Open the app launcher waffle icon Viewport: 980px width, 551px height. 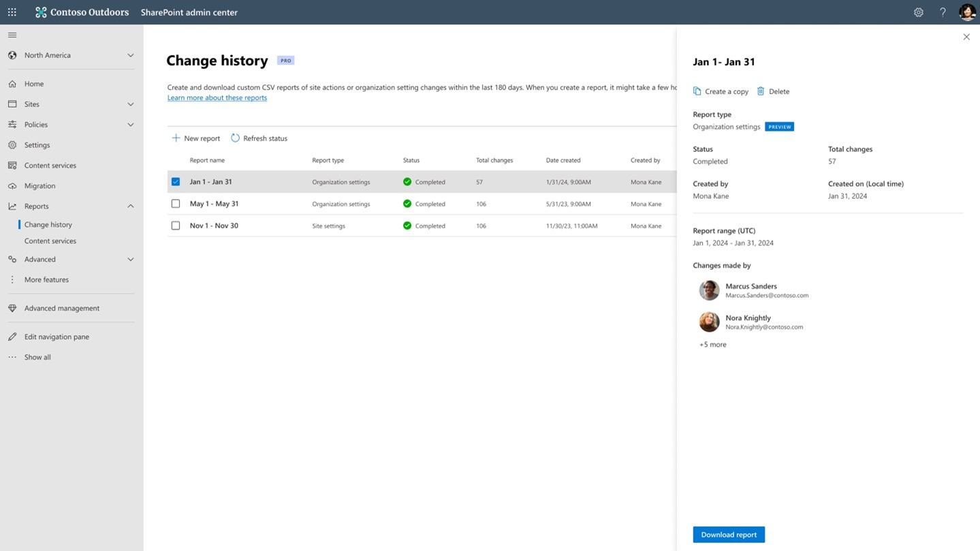12,12
